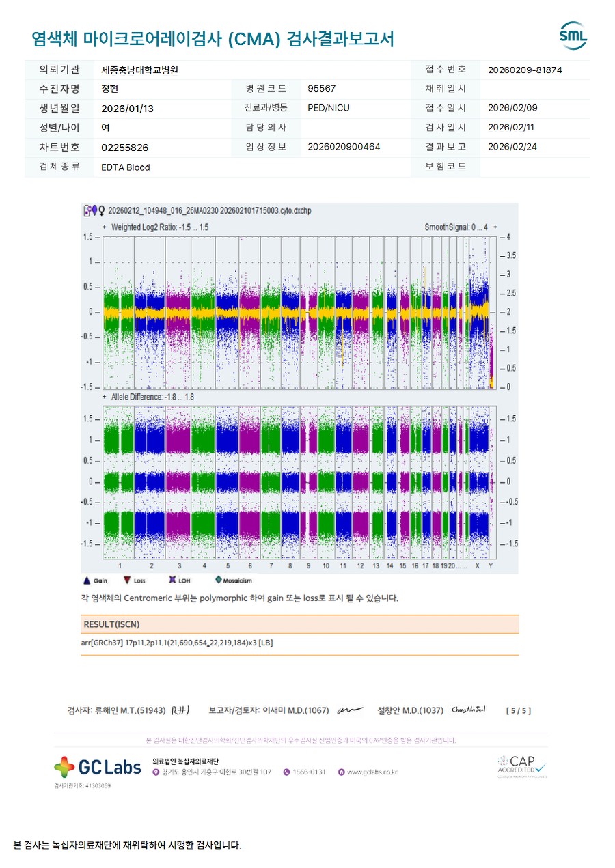
Task: Click the SML logo in the header
Action: tap(573, 36)
